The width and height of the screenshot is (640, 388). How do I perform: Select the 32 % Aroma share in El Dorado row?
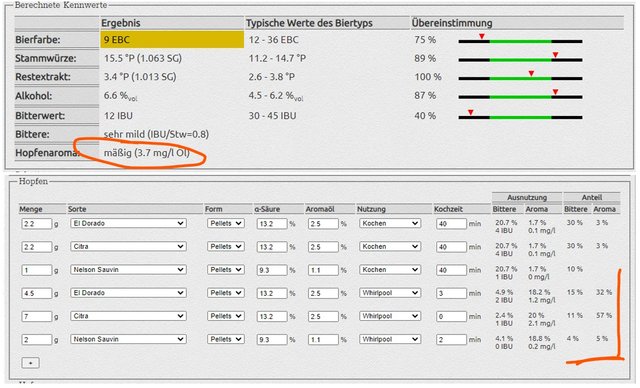[x=604, y=292]
